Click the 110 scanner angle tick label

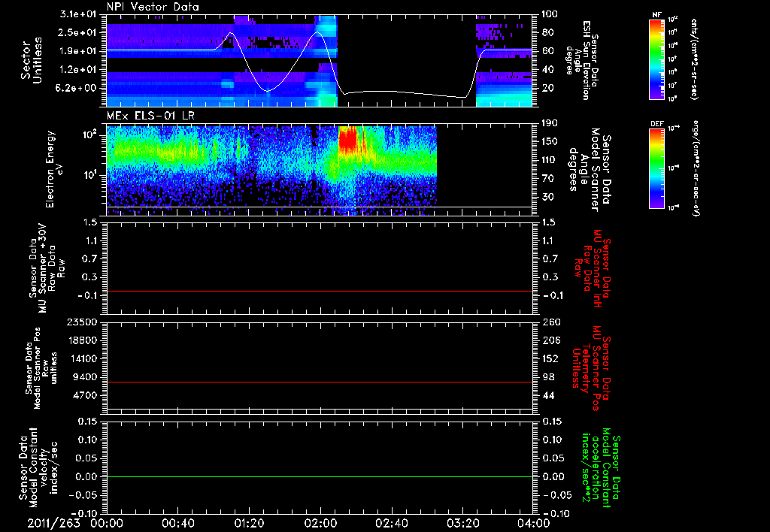click(550, 160)
